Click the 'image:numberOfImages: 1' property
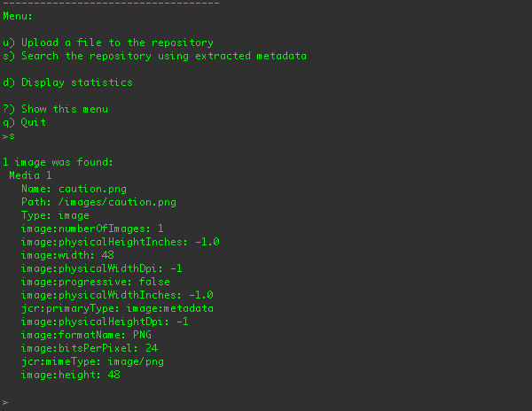Image resolution: width=532 pixels, height=411 pixels. pyautogui.click(x=93, y=229)
